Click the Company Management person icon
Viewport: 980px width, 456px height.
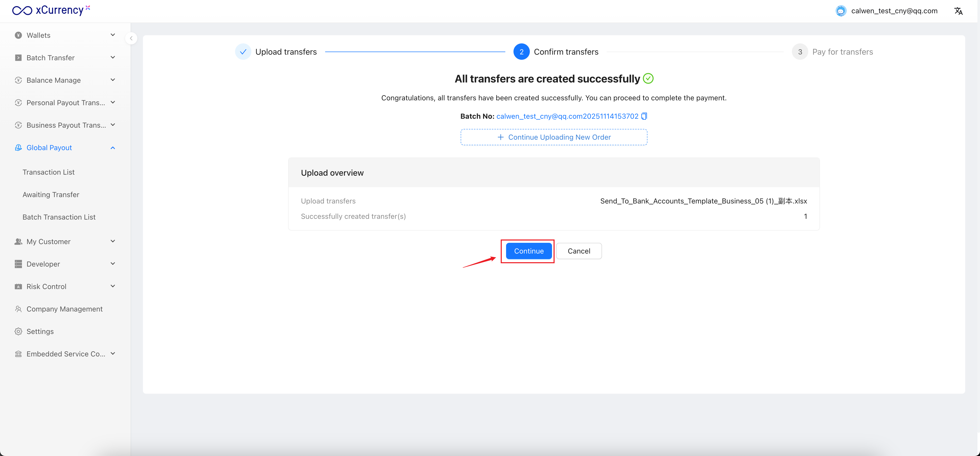(x=18, y=309)
